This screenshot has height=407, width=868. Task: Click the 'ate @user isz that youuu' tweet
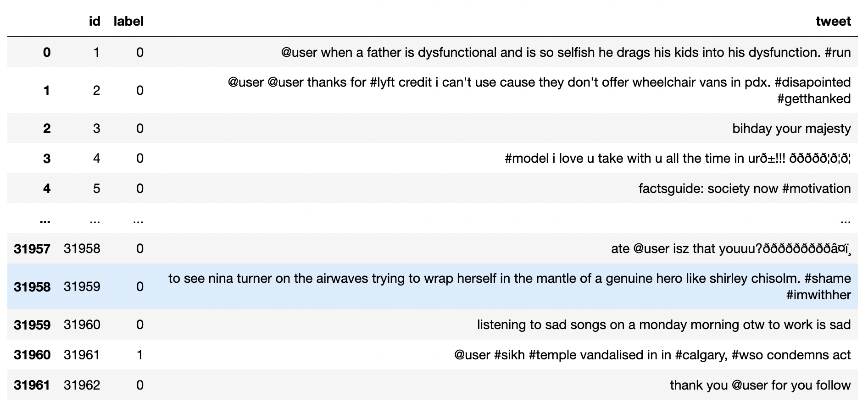click(x=731, y=248)
